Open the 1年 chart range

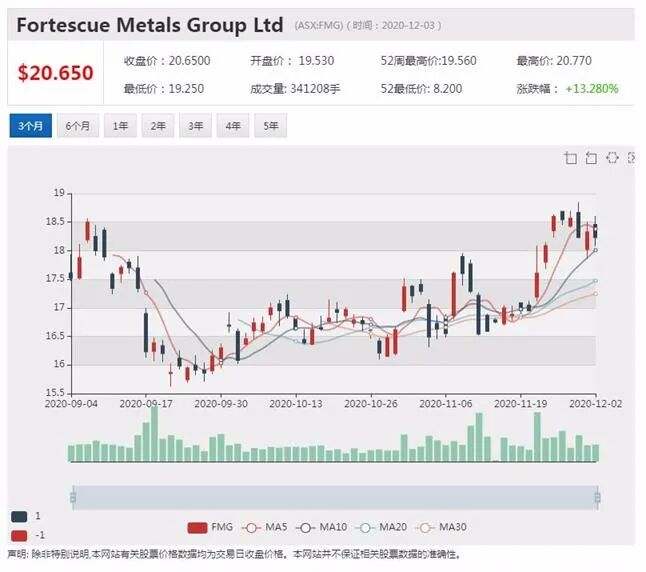click(120, 126)
